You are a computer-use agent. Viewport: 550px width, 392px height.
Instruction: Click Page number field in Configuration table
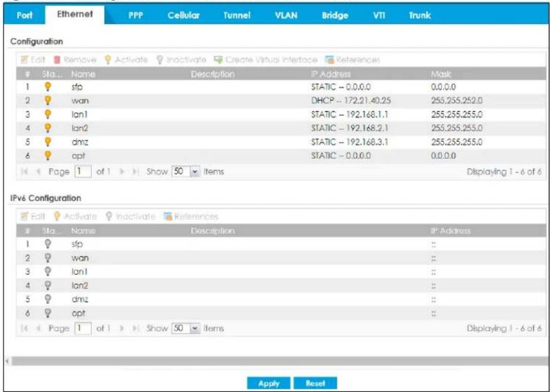(83, 172)
